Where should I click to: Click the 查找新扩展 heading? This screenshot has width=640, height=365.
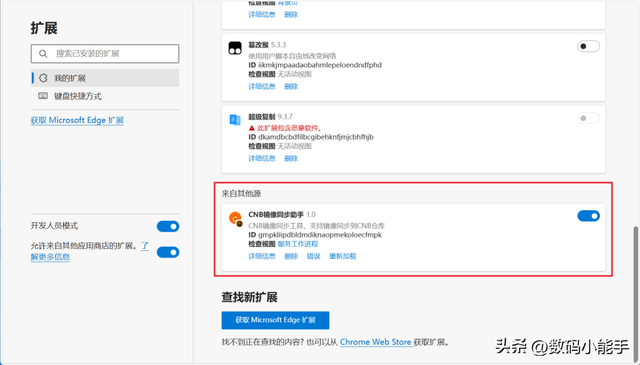[249, 297]
